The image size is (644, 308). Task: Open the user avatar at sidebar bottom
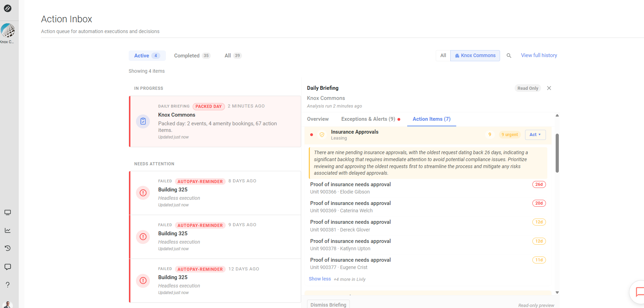[8, 305]
